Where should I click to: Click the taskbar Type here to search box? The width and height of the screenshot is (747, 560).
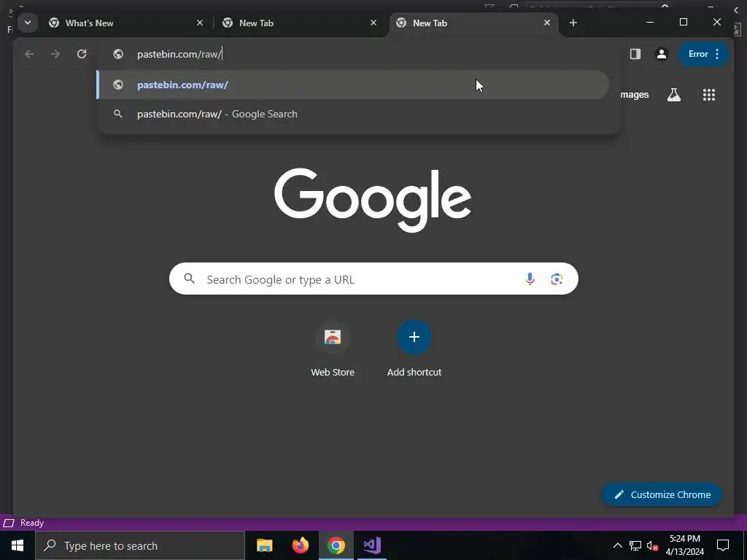click(x=139, y=545)
